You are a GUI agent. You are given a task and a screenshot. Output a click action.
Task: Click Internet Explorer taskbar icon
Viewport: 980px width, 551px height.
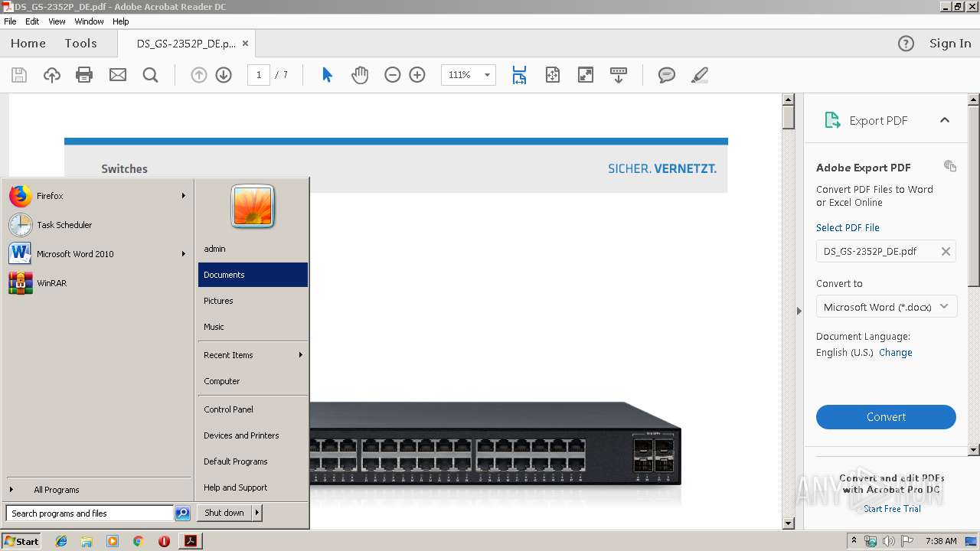(61, 541)
